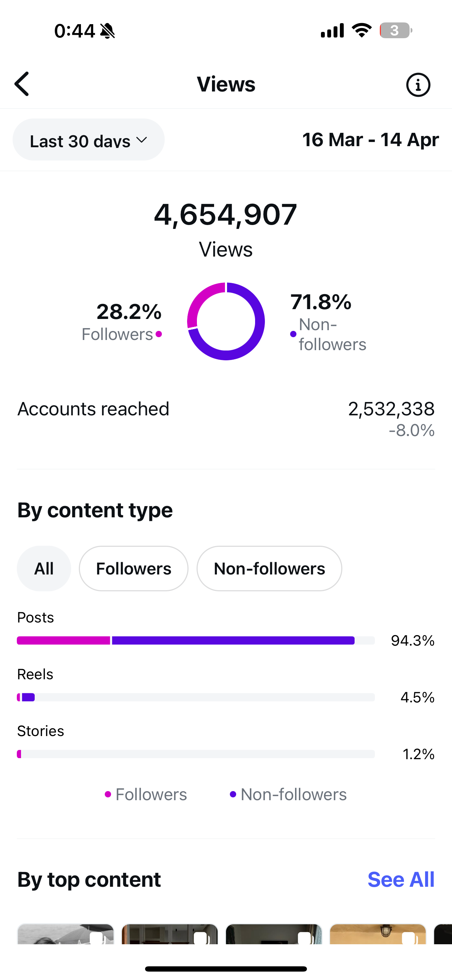
Task: Tap the Reels progress bar
Action: pyautogui.click(x=196, y=697)
